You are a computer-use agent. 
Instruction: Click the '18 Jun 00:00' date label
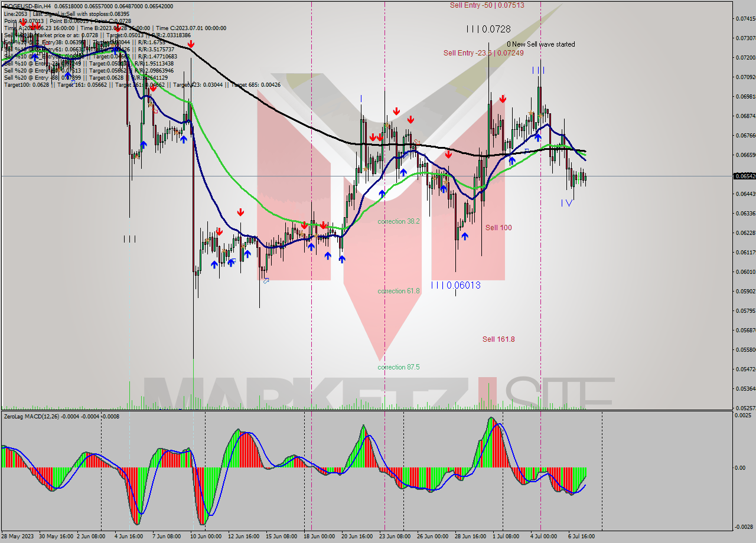(x=318, y=537)
